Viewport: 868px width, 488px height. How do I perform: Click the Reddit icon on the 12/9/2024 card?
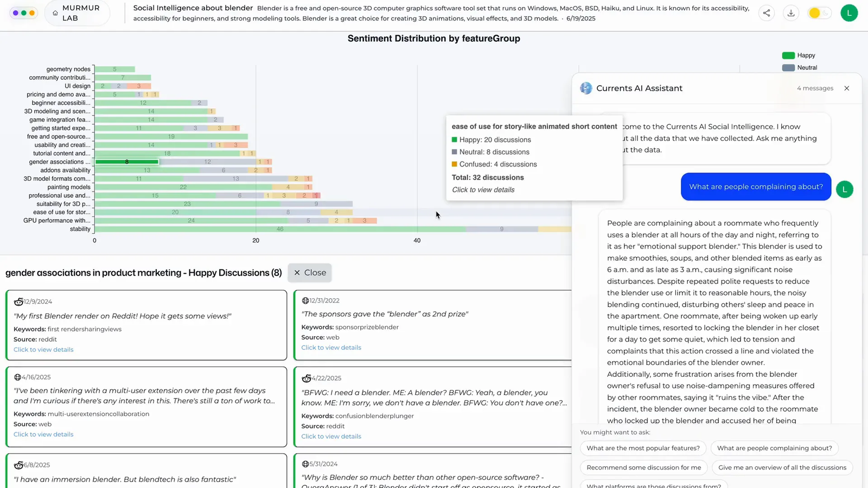pyautogui.click(x=17, y=301)
